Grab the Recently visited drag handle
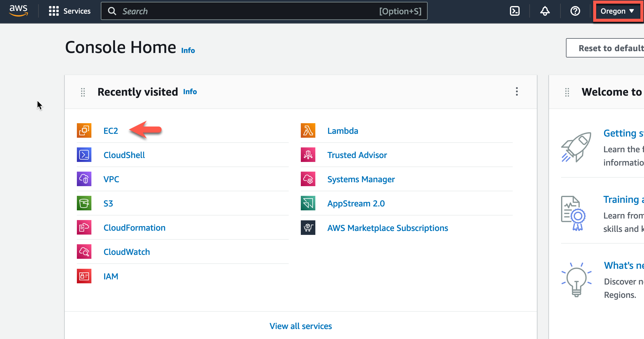The image size is (644, 339). 83,92
